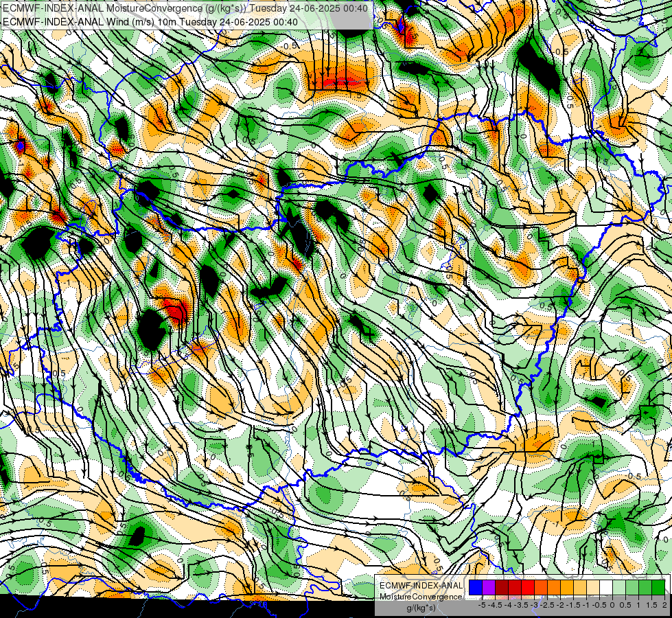Click the white legend swatch
This screenshot has height=618, width=672.
[606, 587]
